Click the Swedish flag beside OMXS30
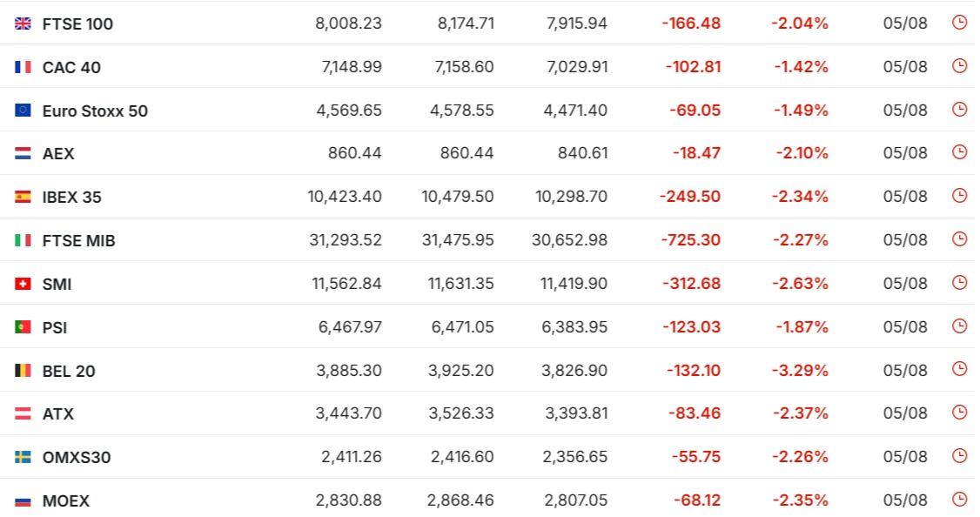 pos(23,457)
